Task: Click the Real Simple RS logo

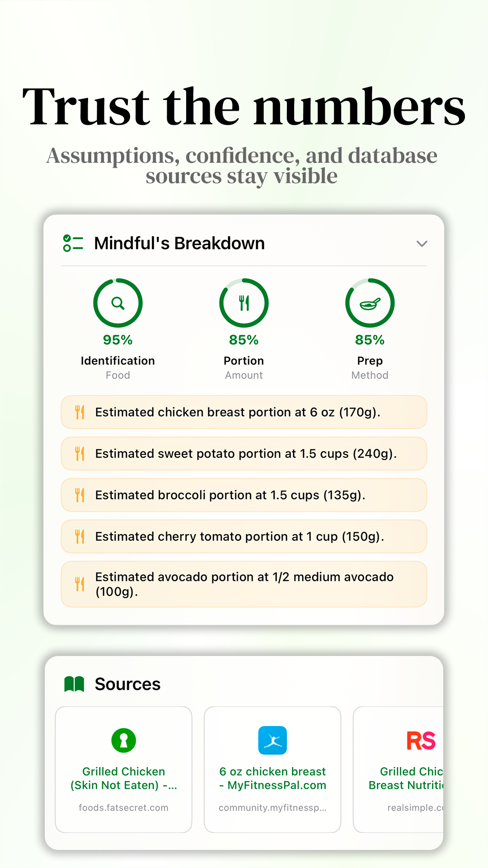Action: click(421, 741)
